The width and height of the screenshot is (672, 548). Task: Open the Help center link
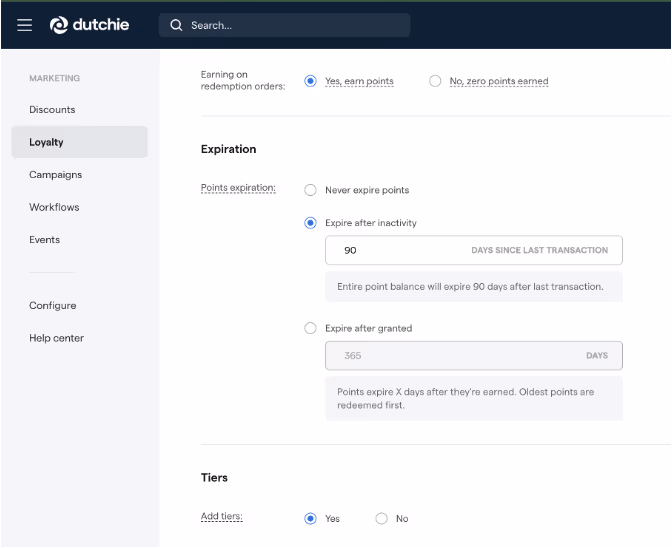57,338
